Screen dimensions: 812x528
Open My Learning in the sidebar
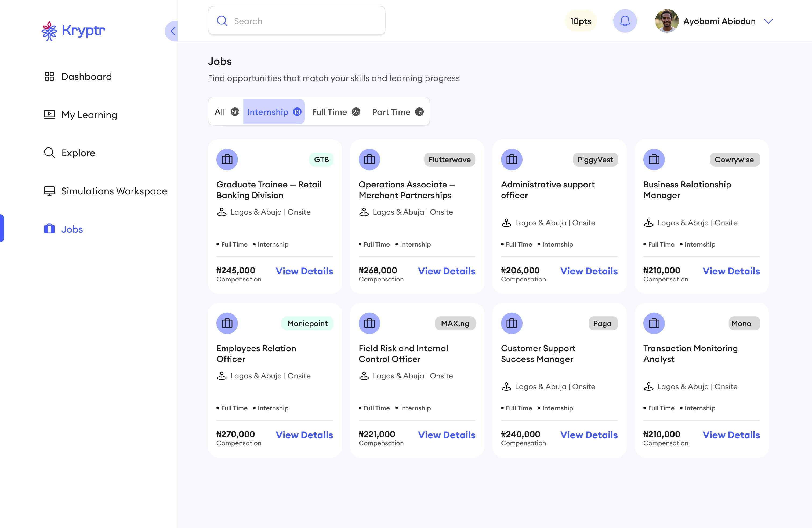81,115
